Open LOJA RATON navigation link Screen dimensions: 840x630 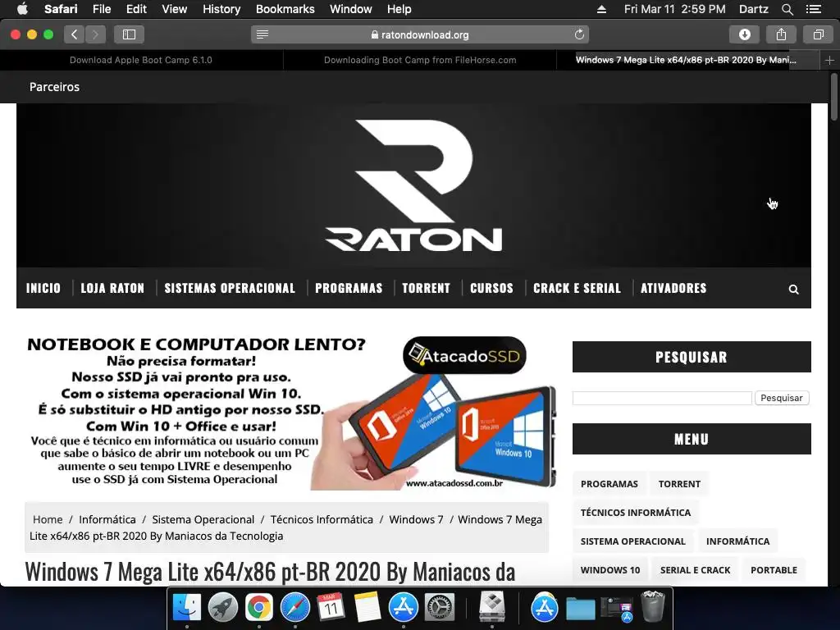112,288
